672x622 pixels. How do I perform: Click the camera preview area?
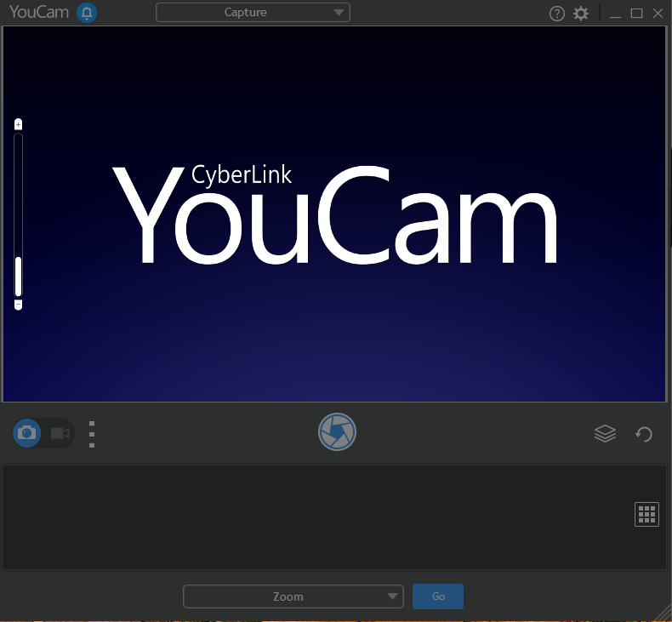tap(334, 214)
